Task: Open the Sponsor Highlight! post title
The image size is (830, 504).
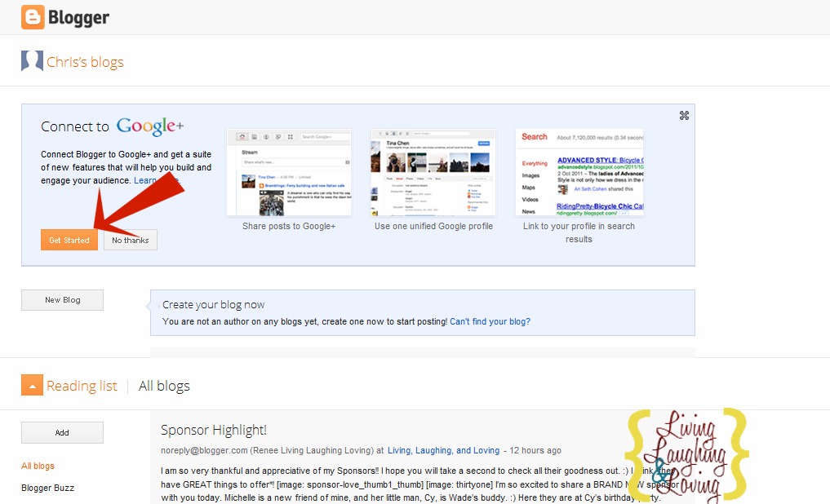Action: pyautogui.click(x=214, y=430)
